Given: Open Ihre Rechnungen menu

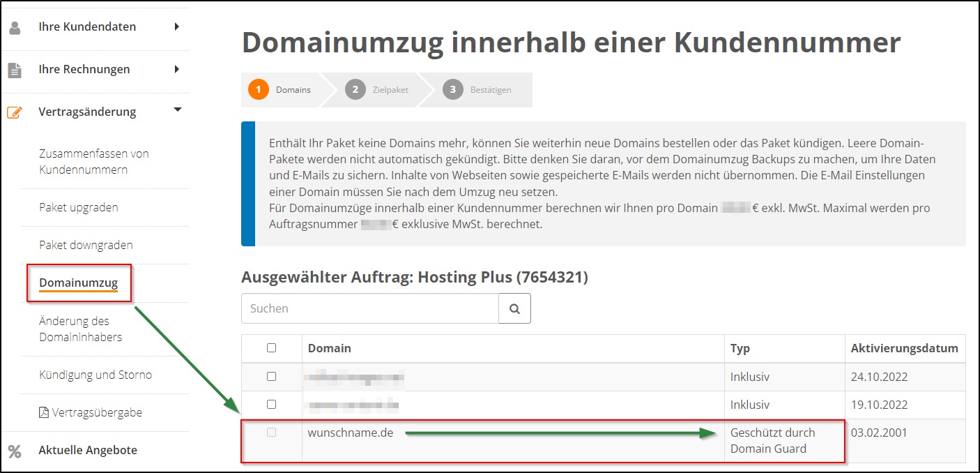Looking at the screenshot, I should (84, 69).
